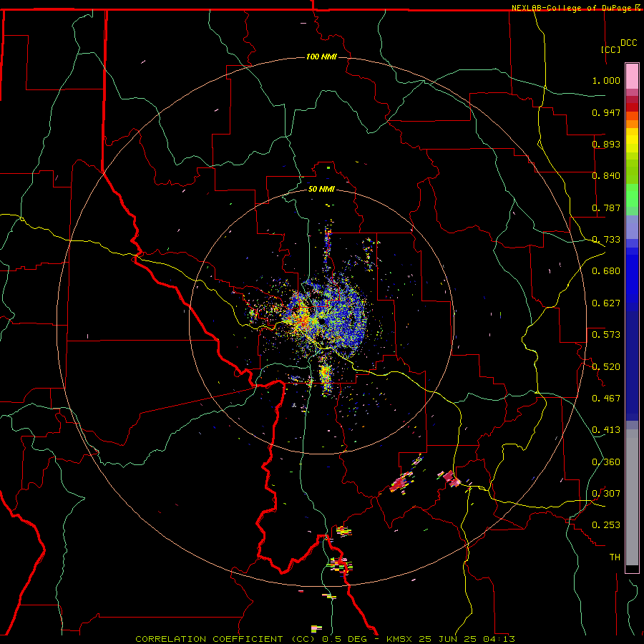Select the 0.520 scale value

[x=606, y=367]
